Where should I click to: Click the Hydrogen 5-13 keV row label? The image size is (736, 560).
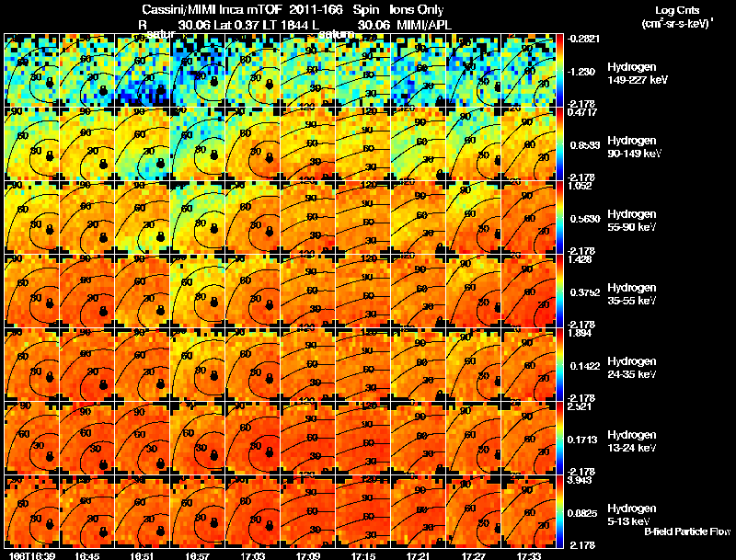click(x=632, y=515)
